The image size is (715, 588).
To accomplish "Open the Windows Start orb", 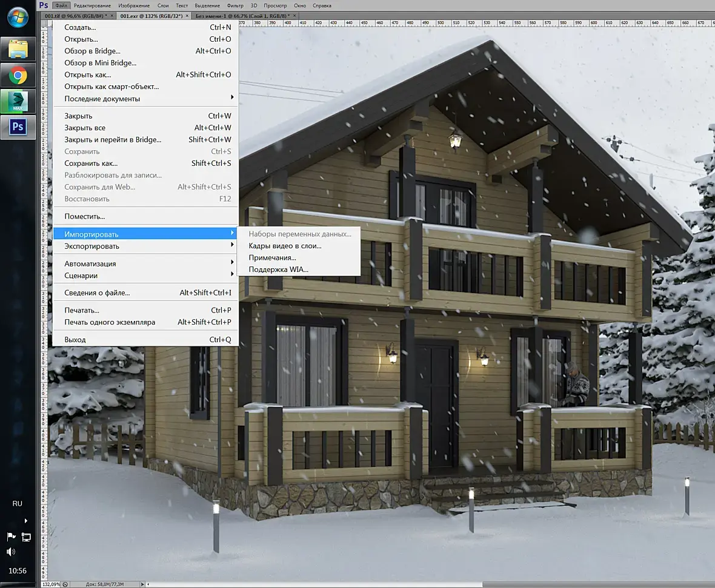I will coord(18,18).
